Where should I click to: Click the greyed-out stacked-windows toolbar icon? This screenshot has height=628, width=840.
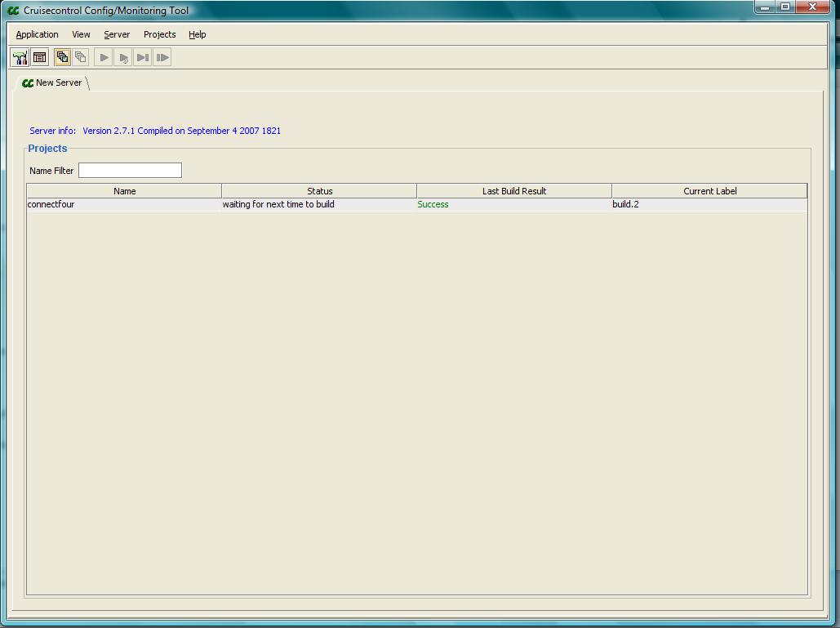coord(81,57)
